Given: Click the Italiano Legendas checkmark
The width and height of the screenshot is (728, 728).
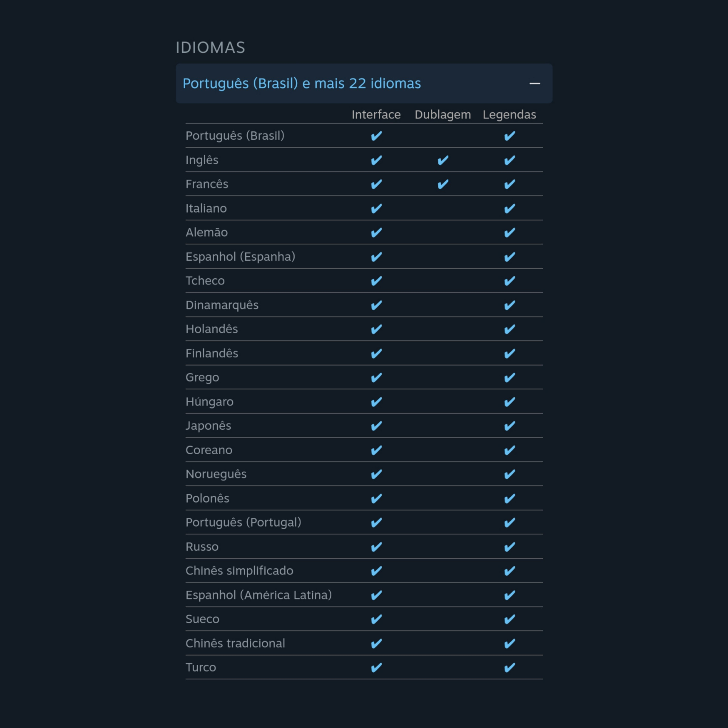Looking at the screenshot, I should click(509, 208).
